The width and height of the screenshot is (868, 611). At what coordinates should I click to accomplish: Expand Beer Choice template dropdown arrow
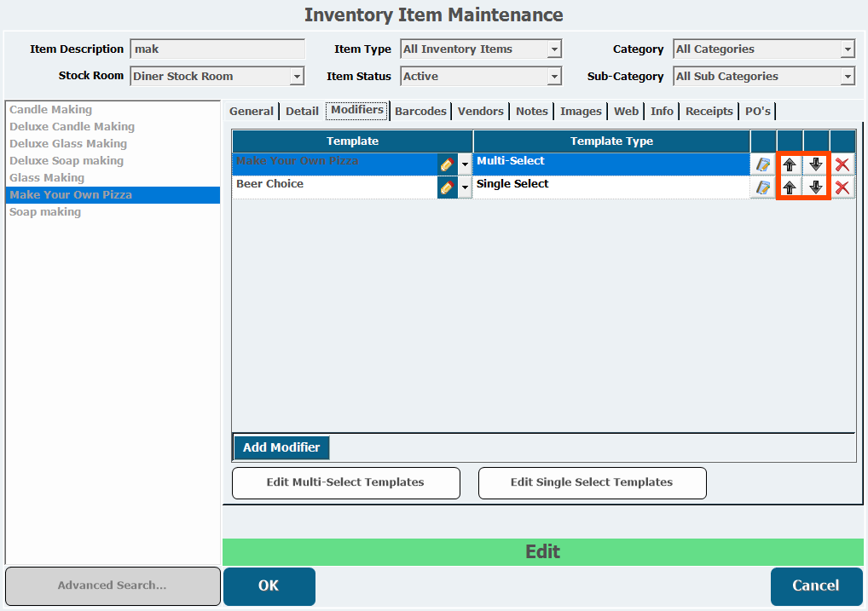tap(465, 187)
